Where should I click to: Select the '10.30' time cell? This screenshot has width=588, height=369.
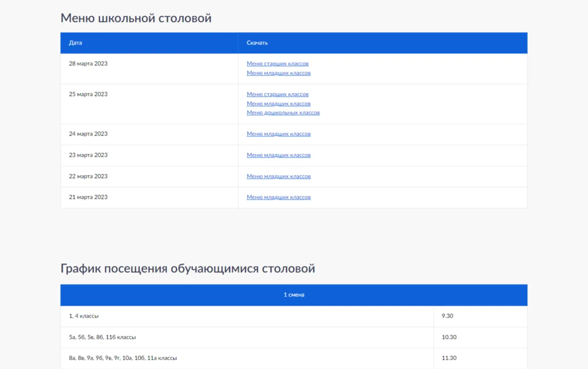click(x=480, y=337)
